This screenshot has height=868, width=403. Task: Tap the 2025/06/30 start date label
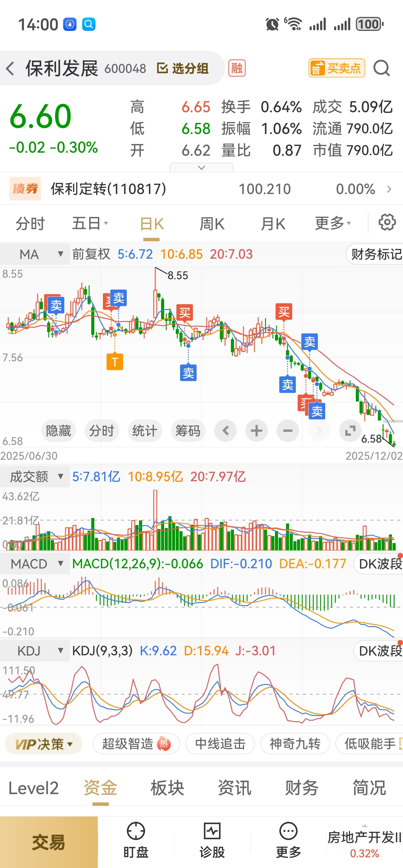click(x=29, y=455)
